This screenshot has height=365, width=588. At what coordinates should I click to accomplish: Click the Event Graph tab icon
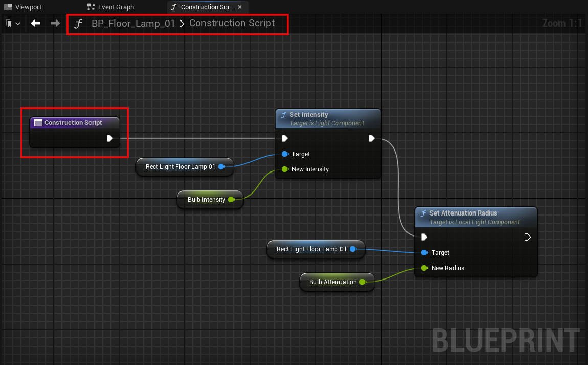(91, 7)
